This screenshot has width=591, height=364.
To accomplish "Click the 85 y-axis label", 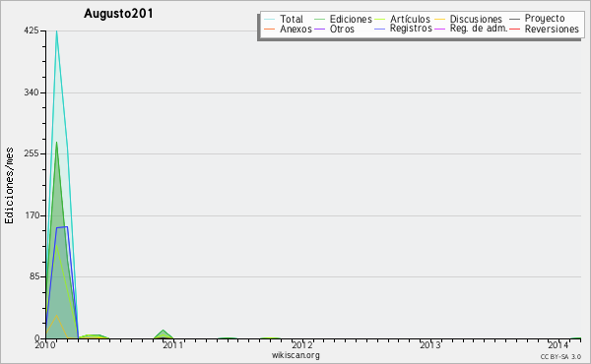I will click(33, 276).
